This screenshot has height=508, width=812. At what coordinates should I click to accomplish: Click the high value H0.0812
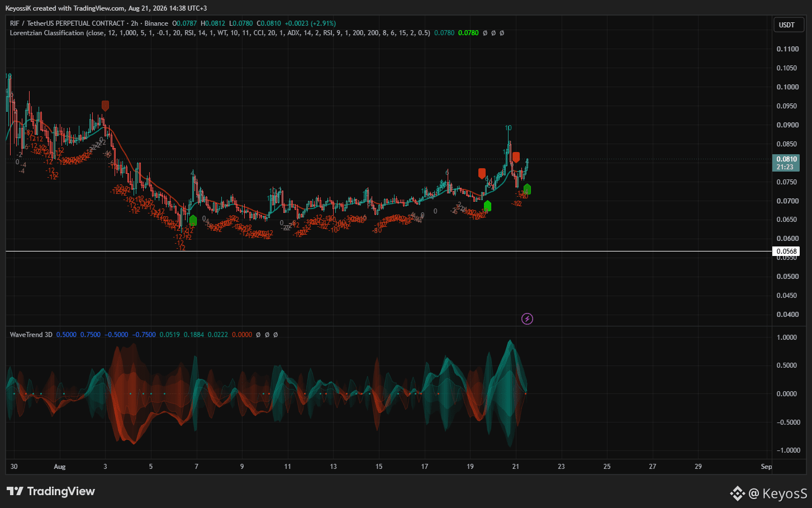point(213,23)
